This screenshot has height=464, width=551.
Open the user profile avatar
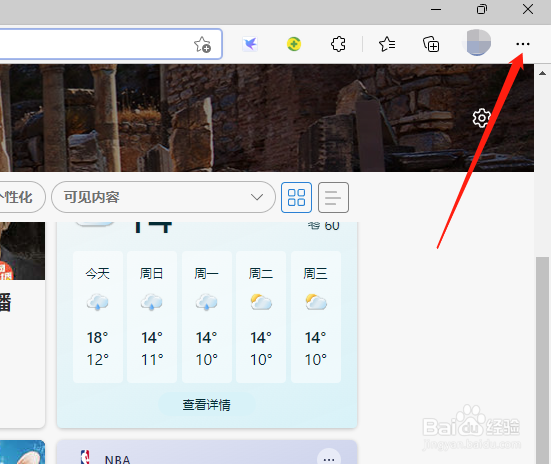pyautogui.click(x=478, y=43)
